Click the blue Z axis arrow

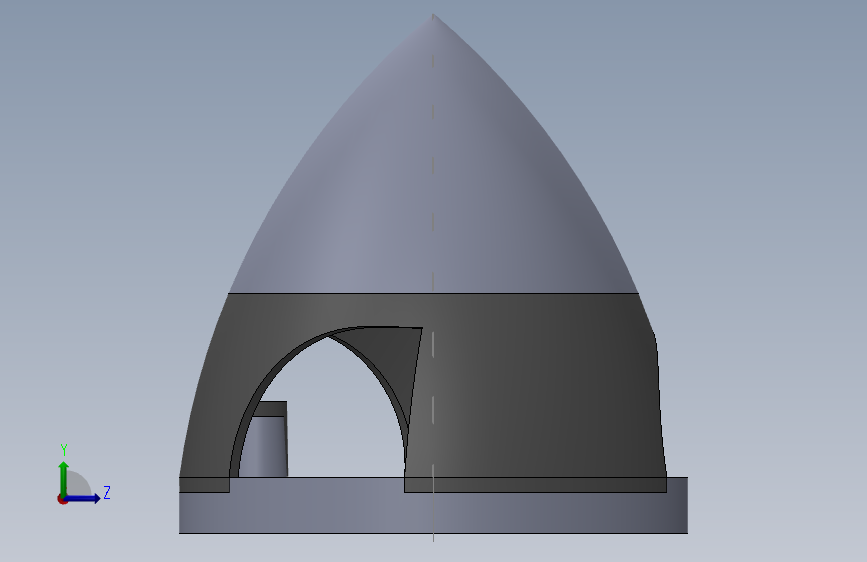pyautogui.click(x=82, y=498)
